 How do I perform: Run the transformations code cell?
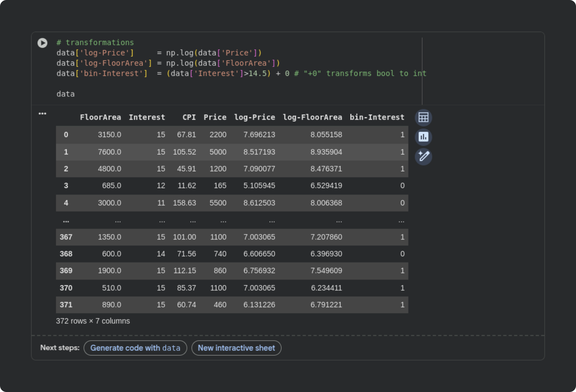click(x=42, y=43)
